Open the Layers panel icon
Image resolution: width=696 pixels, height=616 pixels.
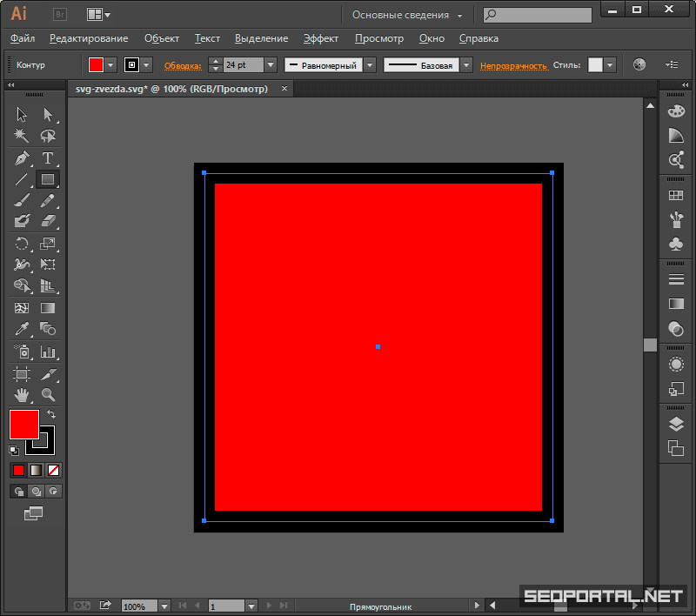[676, 424]
